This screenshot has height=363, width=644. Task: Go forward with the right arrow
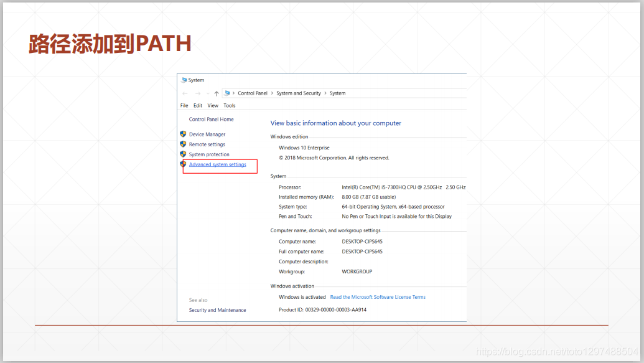click(x=197, y=93)
